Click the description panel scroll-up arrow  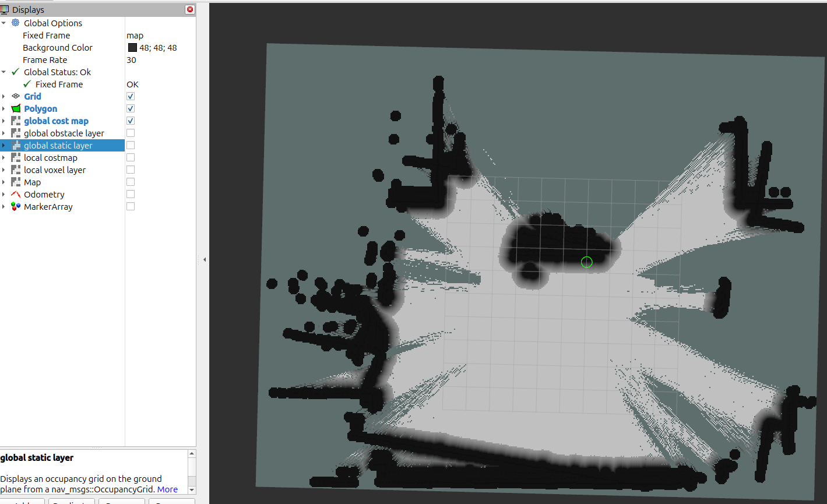(192, 453)
